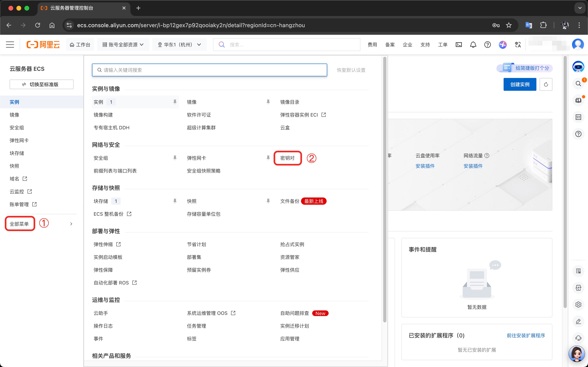The width and height of the screenshot is (588, 367).
Task: Expand the 全部菜单 chevron arrow
Action: (x=71, y=224)
